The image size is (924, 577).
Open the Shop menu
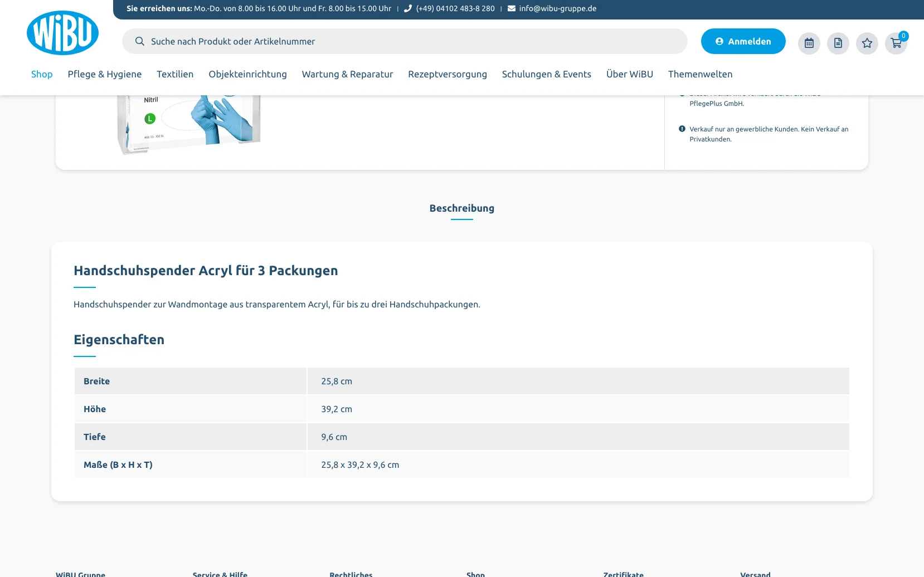[x=42, y=74]
